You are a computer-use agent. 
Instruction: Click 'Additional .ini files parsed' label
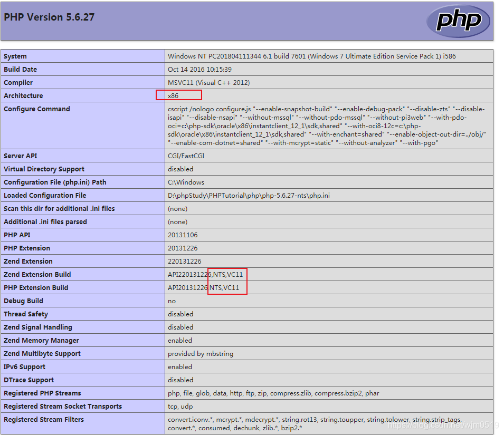click(x=45, y=221)
